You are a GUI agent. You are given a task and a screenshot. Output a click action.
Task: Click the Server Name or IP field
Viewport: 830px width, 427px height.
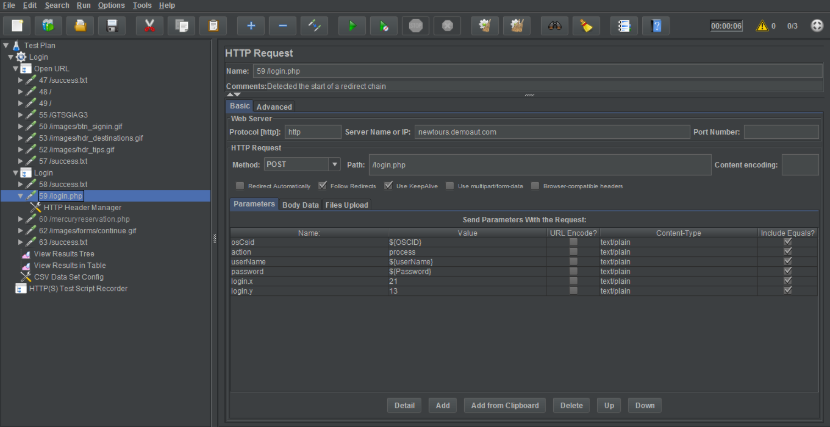point(552,132)
